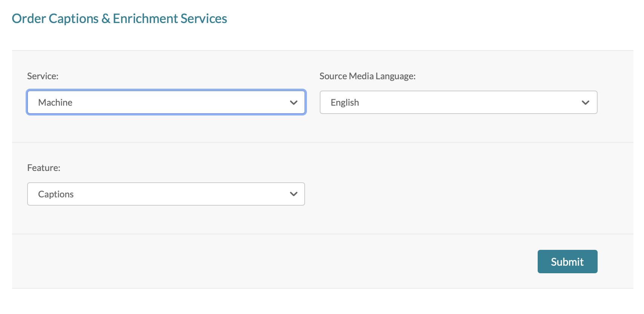Click the English text in language field
This screenshot has height=314, width=644.
point(345,103)
